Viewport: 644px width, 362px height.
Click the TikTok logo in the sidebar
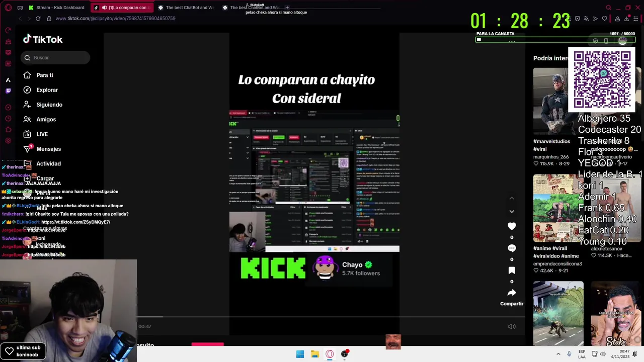(43, 39)
